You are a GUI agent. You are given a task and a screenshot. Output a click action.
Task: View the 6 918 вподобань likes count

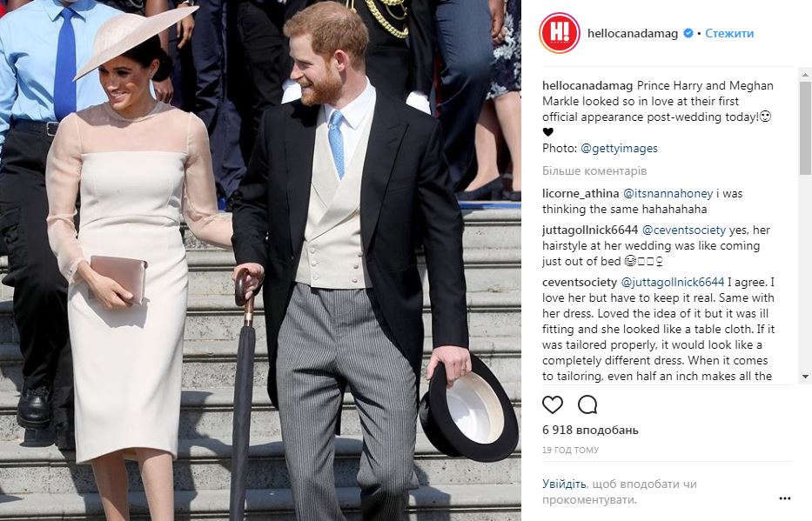click(x=590, y=430)
